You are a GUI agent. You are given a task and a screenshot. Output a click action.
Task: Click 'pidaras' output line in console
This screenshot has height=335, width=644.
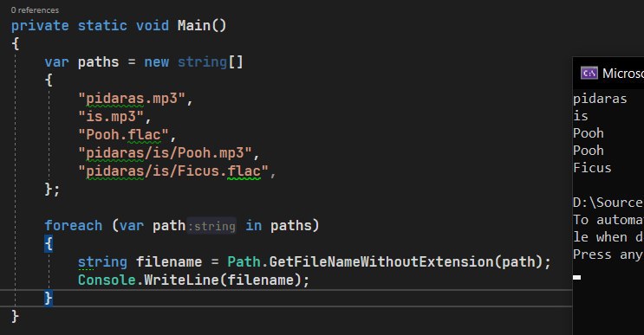600,99
